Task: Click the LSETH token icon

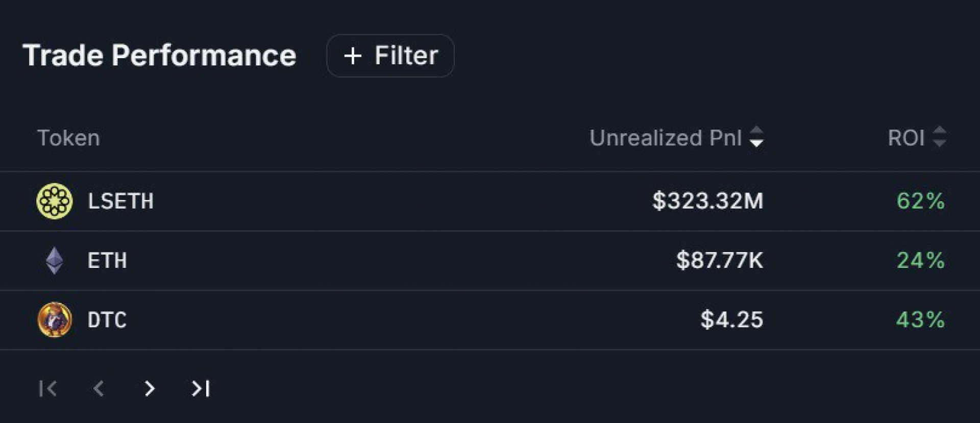Action: tap(55, 201)
